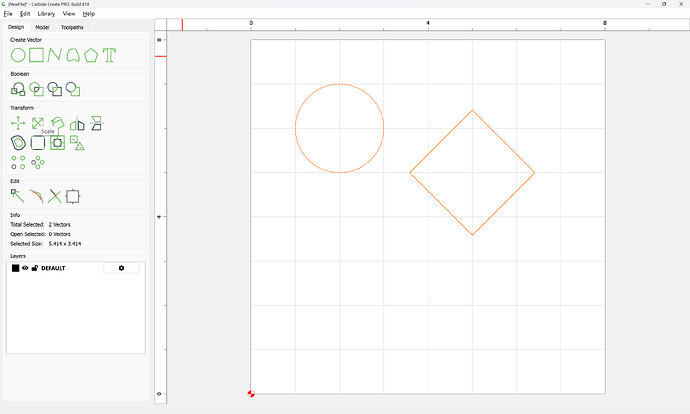Open the File menu
Screen dimensions: 690x414
coord(8,14)
